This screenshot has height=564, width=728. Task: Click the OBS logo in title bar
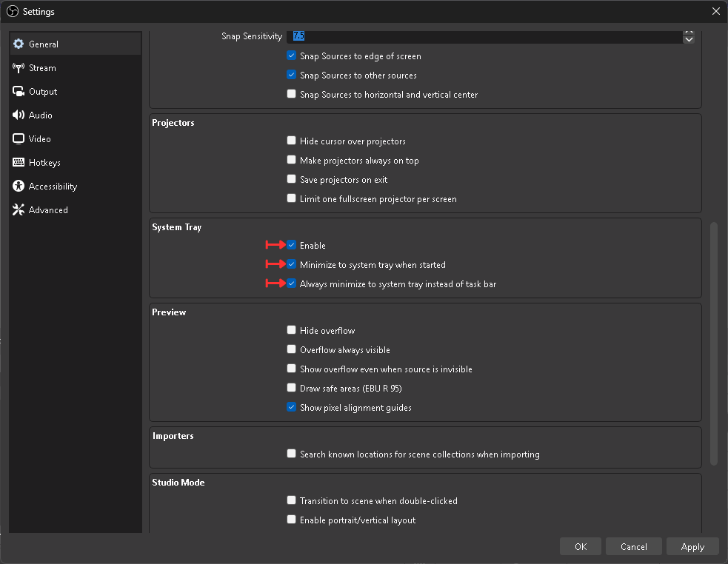pos(13,11)
